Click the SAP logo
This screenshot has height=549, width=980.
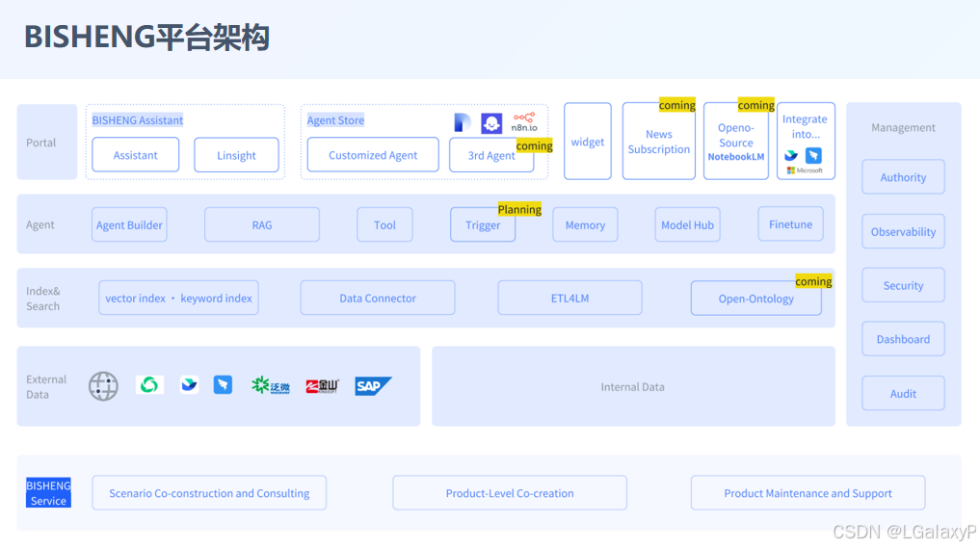tap(373, 386)
